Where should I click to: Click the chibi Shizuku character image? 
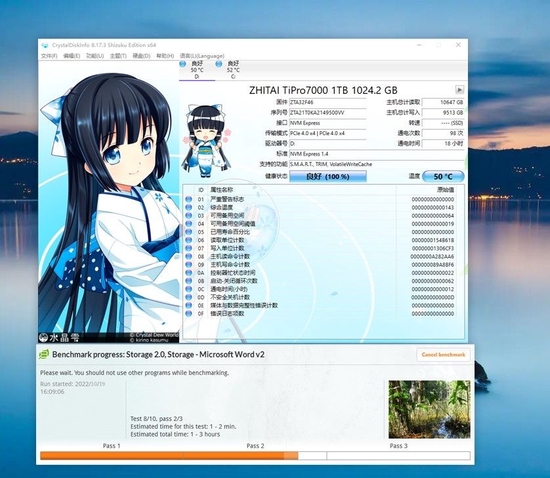206,140
